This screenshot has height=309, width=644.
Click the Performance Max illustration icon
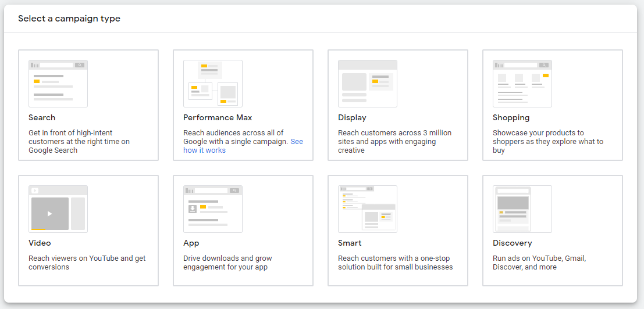tap(213, 84)
